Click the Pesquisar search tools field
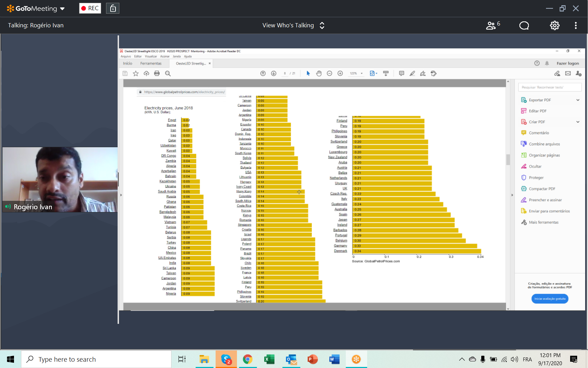The image size is (588, 368). click(550, 87)
